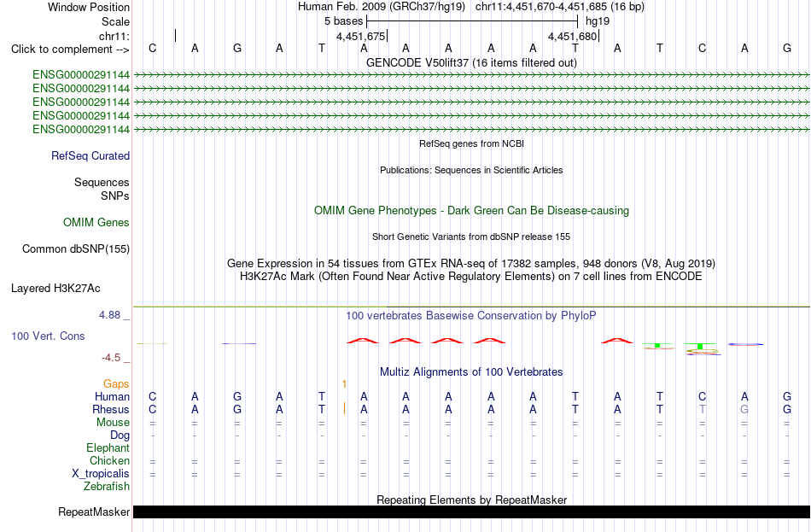Click the chr11: ruler label

click(x=114, y=36)
